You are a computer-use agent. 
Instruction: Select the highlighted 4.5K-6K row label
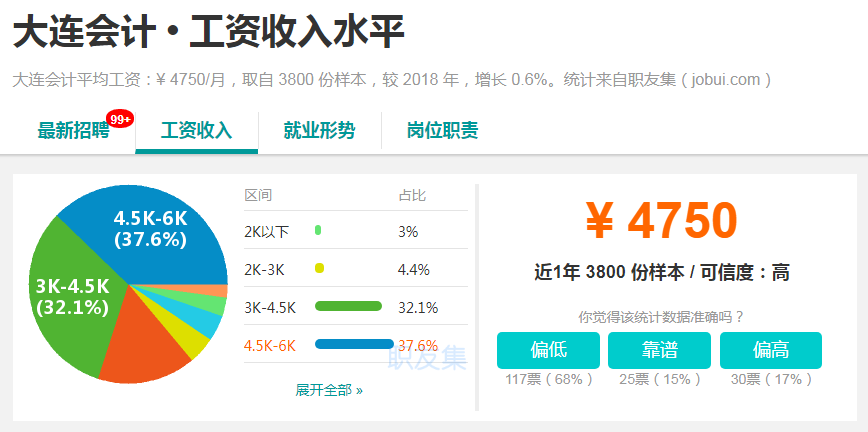[x=270, y=345]
